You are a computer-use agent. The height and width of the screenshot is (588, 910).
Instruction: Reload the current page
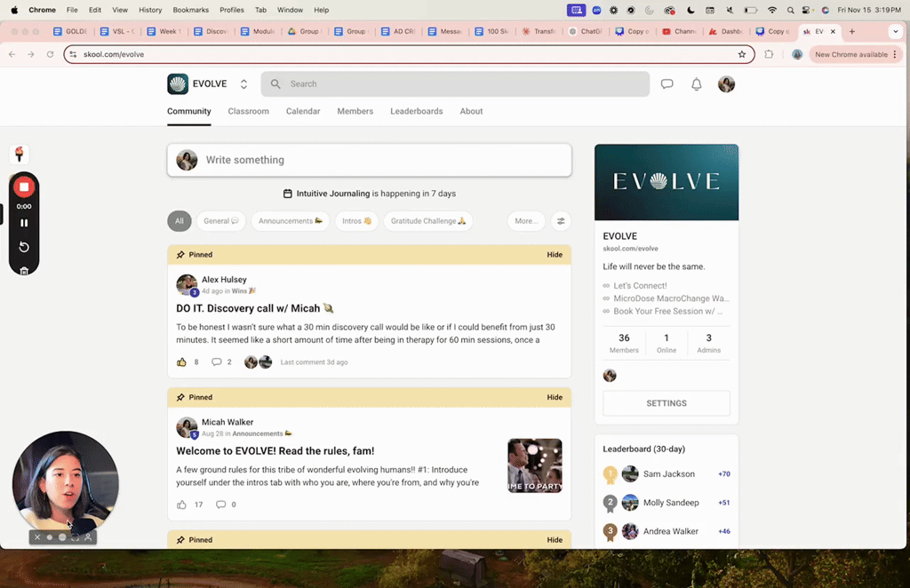(x=50, y=54)
